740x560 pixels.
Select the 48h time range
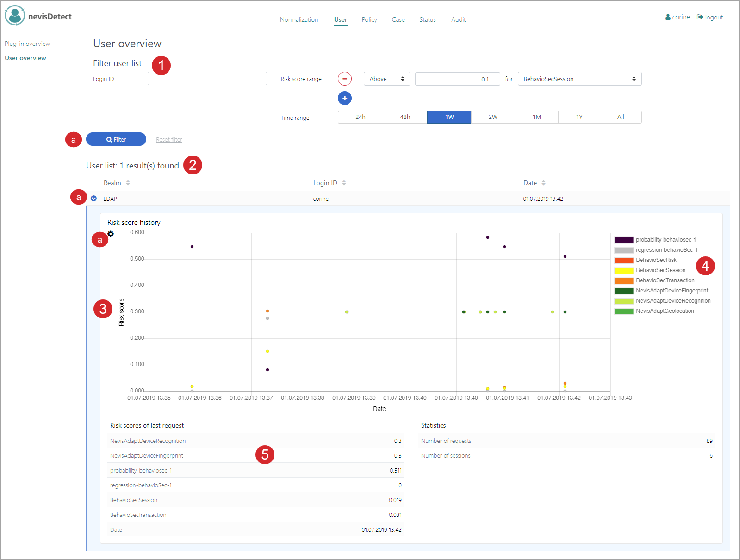tap(405, 117)
